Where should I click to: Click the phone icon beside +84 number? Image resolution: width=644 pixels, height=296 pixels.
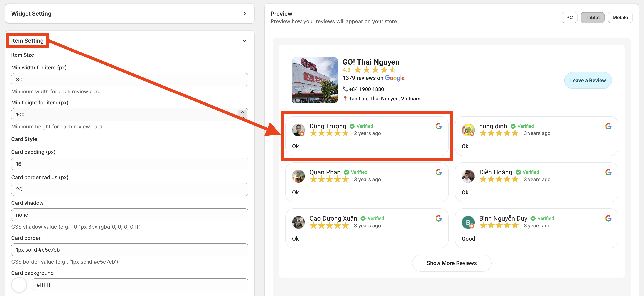tap(345, 89)
